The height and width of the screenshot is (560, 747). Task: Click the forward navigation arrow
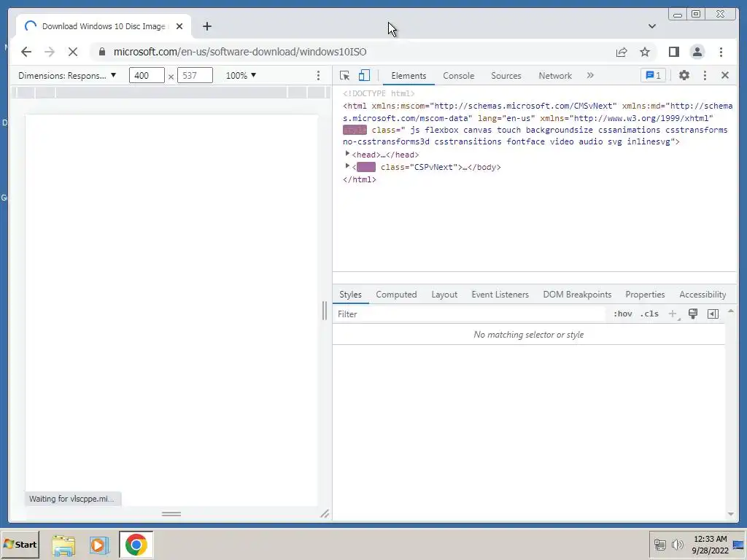click(50, 52)
